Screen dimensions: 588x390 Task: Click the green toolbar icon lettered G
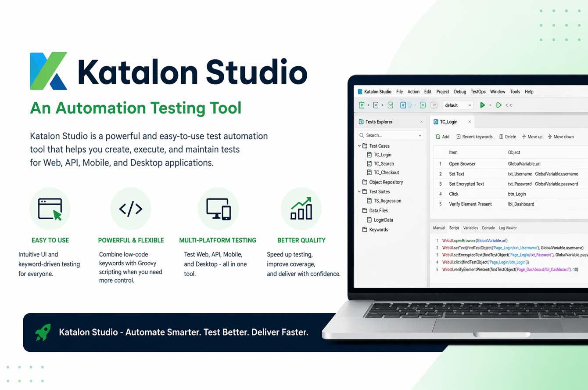[423, 105]
